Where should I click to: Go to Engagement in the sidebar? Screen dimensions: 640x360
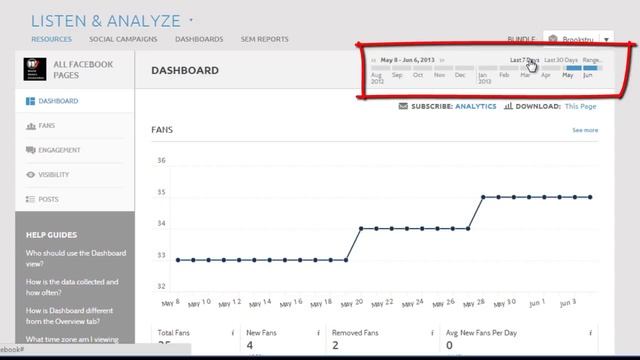pos(59,150)
